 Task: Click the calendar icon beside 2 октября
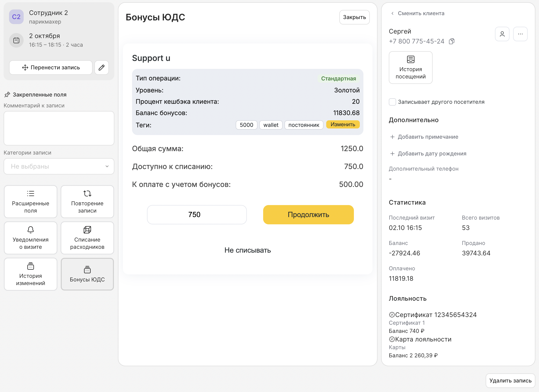click(16, 40)
